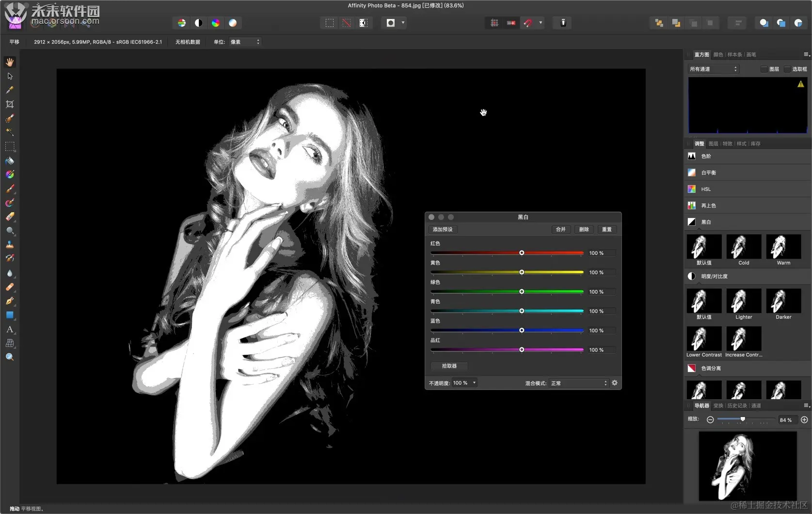Open the 混合模式 blend mode dropdown
This screenshot has width=812, height=514.
579,383
